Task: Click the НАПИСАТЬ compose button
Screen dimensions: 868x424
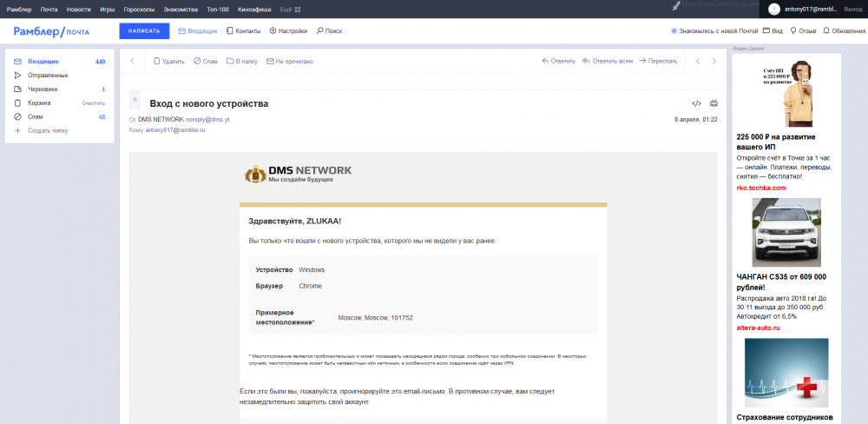Action: (144, 30)
